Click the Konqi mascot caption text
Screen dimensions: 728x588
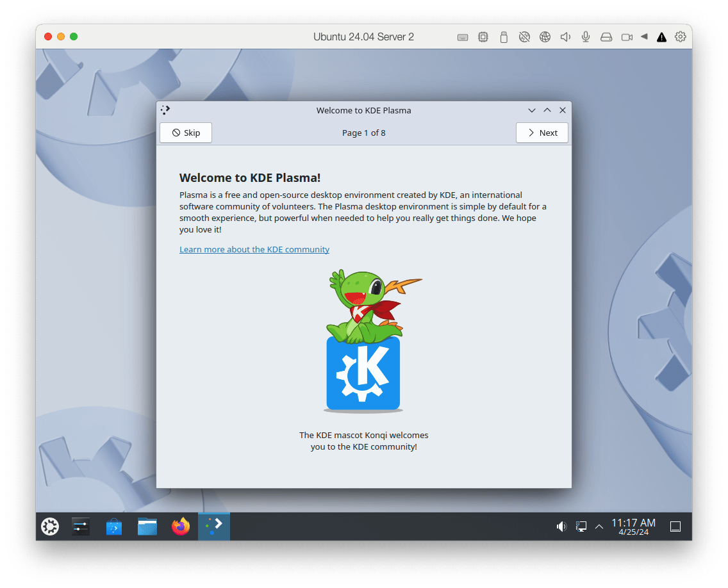pyautogui.click(x=363, y=441)
